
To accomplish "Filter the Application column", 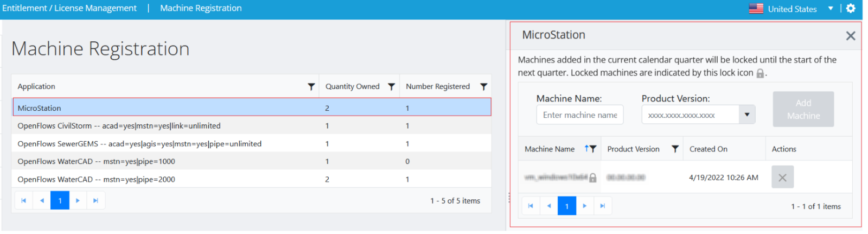I will [x=311, y=87].
